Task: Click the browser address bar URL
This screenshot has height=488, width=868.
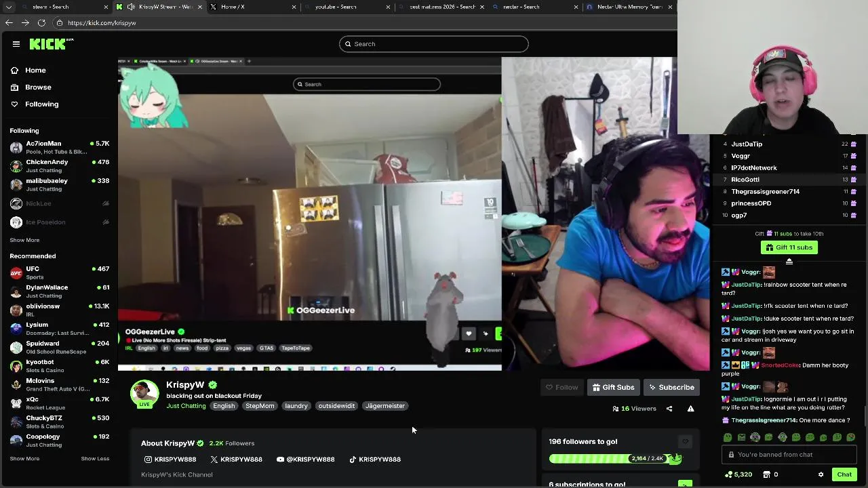Action: pyautogui.click(x=102, y=23)
